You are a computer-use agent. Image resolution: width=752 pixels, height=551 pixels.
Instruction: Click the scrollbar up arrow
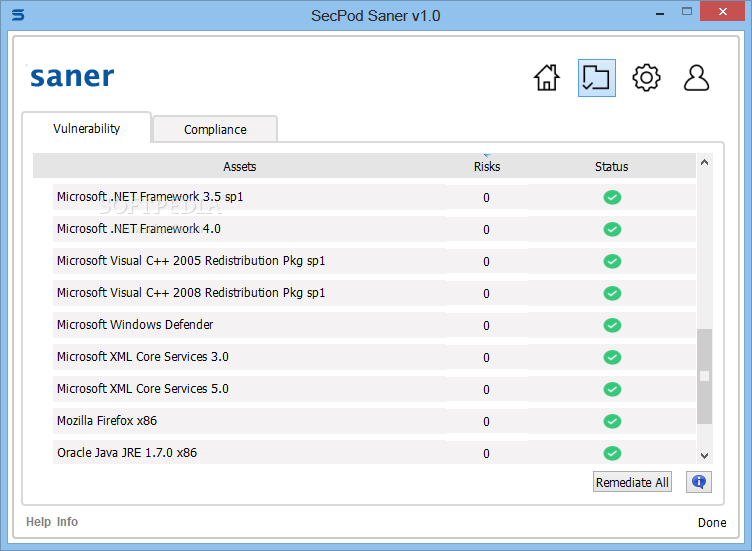click(704, 163)
